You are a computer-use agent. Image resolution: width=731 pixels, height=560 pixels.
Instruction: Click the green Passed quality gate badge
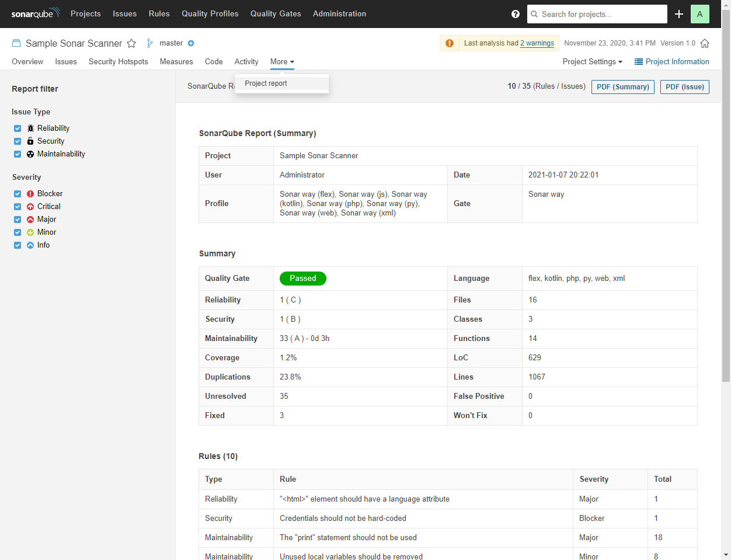tap(303, 279)
